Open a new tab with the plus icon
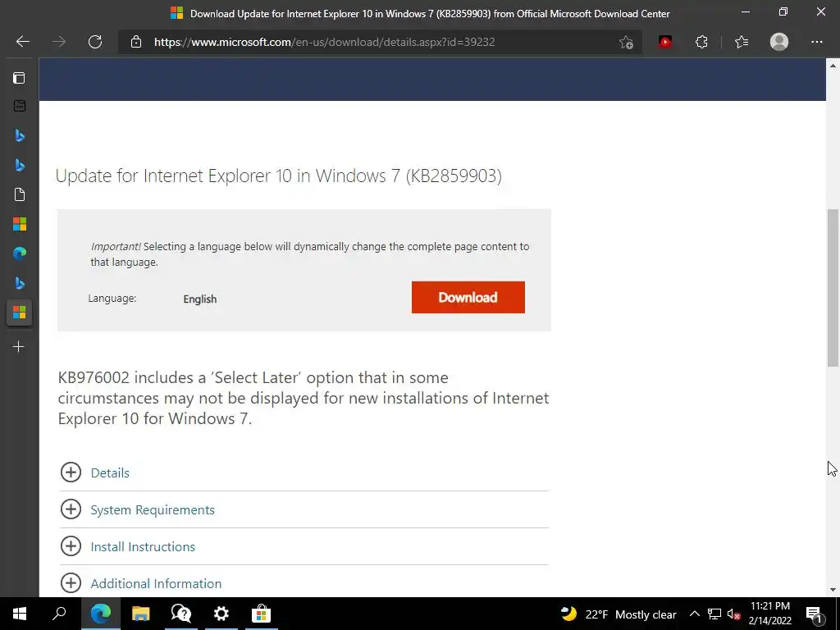The width and height of the screenshot is (840, 630). coord(19,347)
